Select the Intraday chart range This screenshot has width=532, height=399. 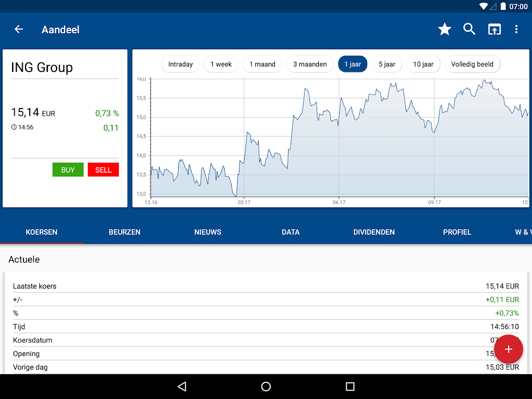pyautogui.click(x=180, y=64)
